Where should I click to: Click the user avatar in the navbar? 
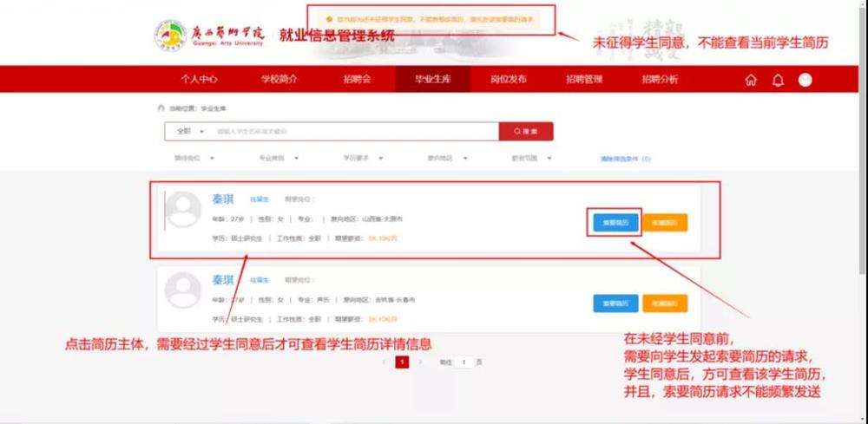[x=806, y=80]
